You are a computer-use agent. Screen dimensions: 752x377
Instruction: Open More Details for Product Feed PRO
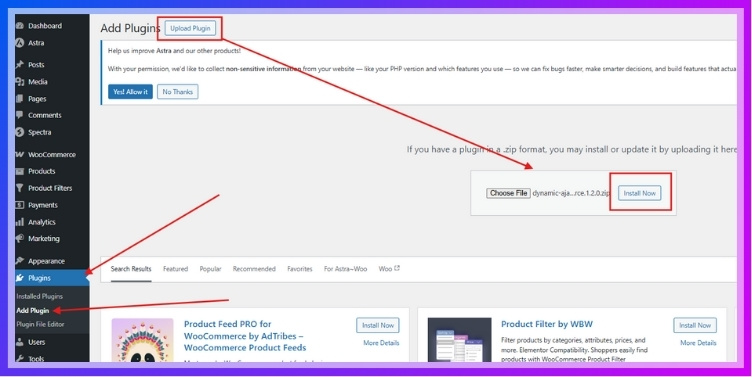pos(381,343)
